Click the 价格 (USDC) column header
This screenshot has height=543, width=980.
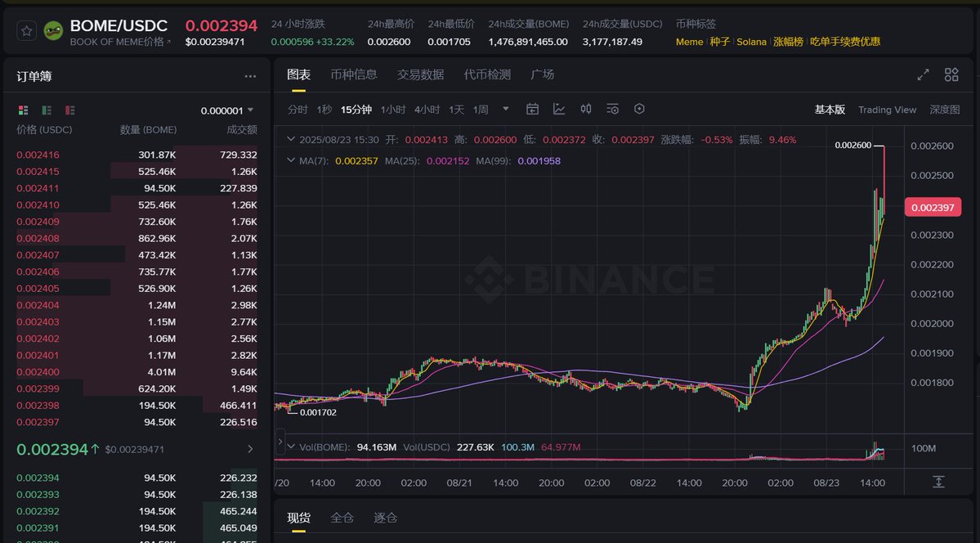pyautogui.click(x=44, y=129)
